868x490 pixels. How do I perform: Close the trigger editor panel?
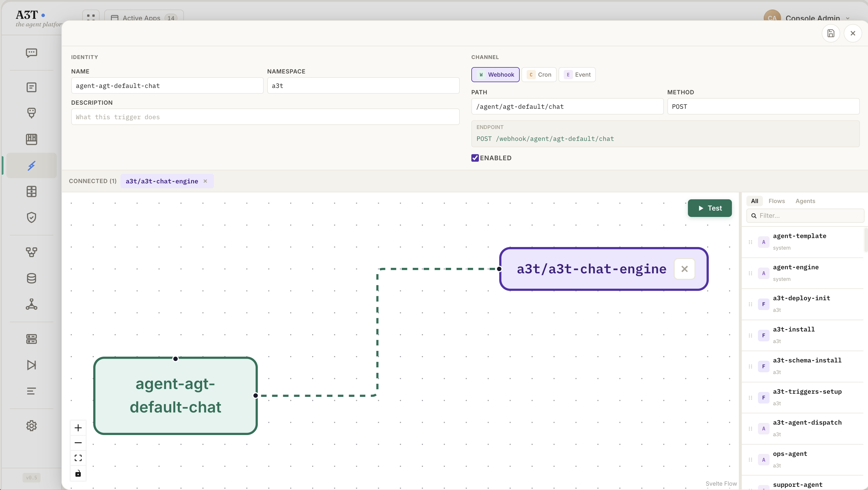point(853,33)
